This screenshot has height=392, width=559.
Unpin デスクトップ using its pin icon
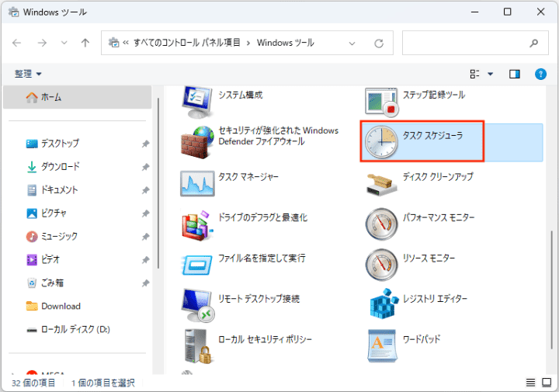pyautogui.click(x=145, y=144)
